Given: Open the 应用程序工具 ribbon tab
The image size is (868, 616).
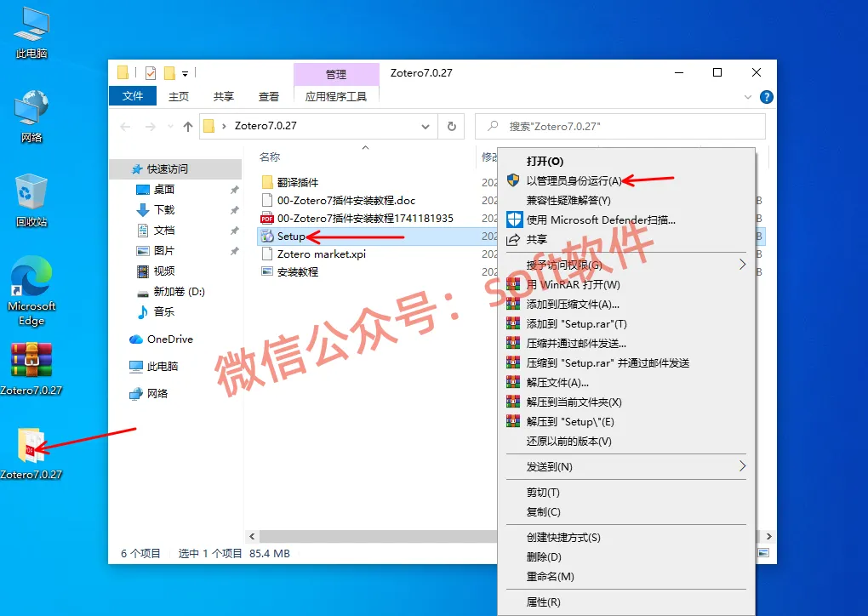Looking at the screenshot, I should [336, 96].
